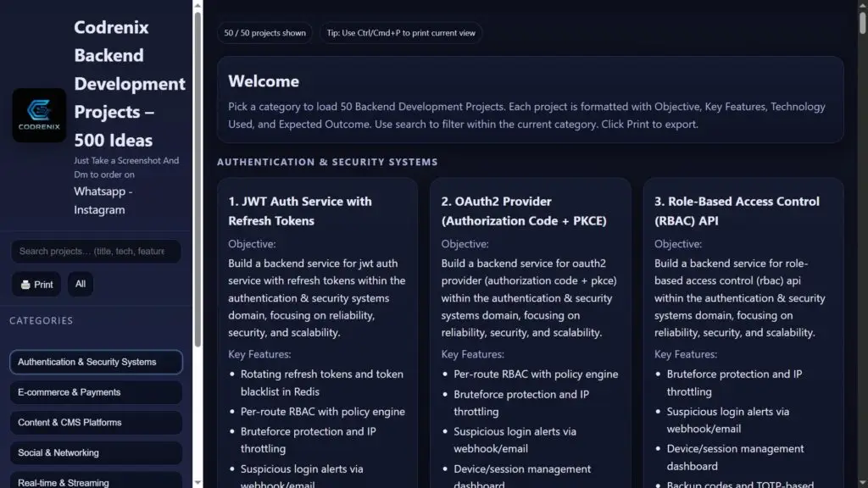
Task: Click the printer icon Print button
Action: point(36,285)
